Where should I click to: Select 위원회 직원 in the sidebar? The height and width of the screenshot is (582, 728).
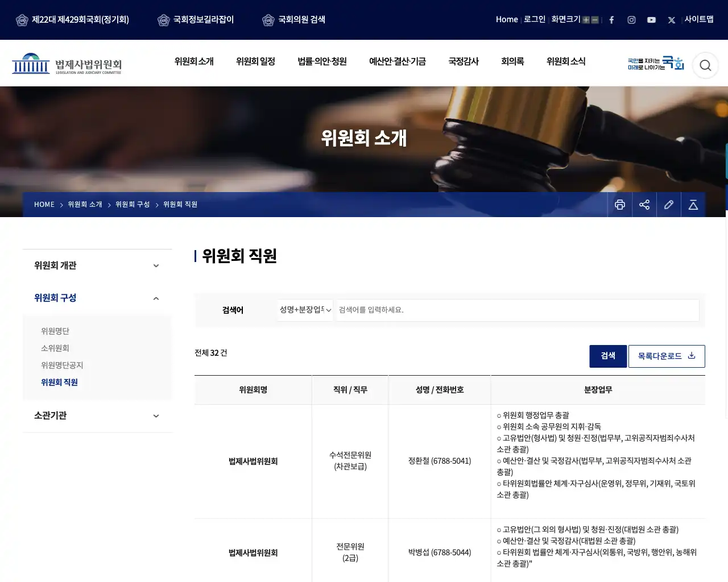click(59, 383)
